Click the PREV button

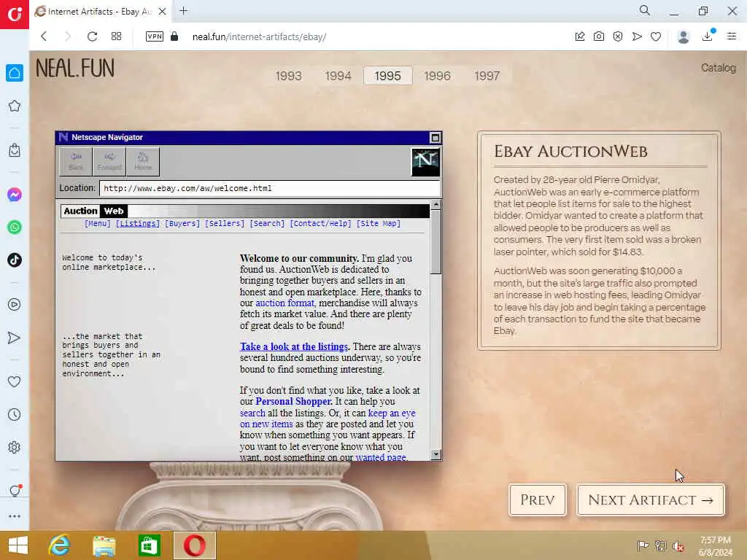[x=538, y=499]
